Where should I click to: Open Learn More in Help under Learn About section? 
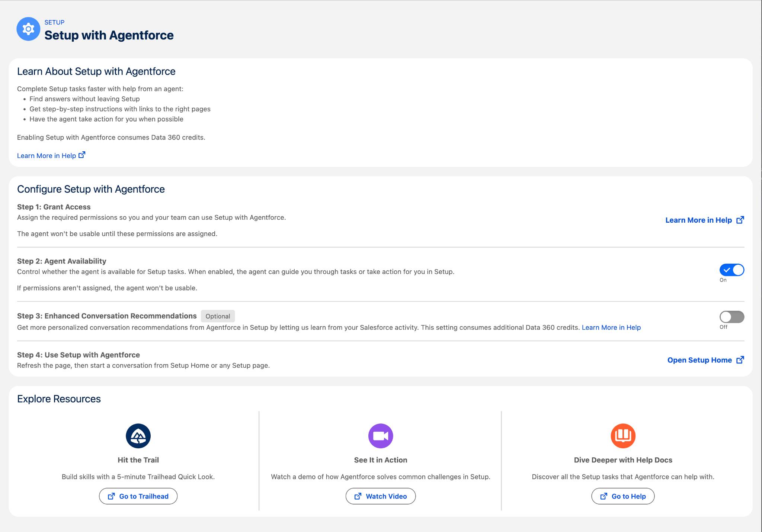[x=51, y=155]
